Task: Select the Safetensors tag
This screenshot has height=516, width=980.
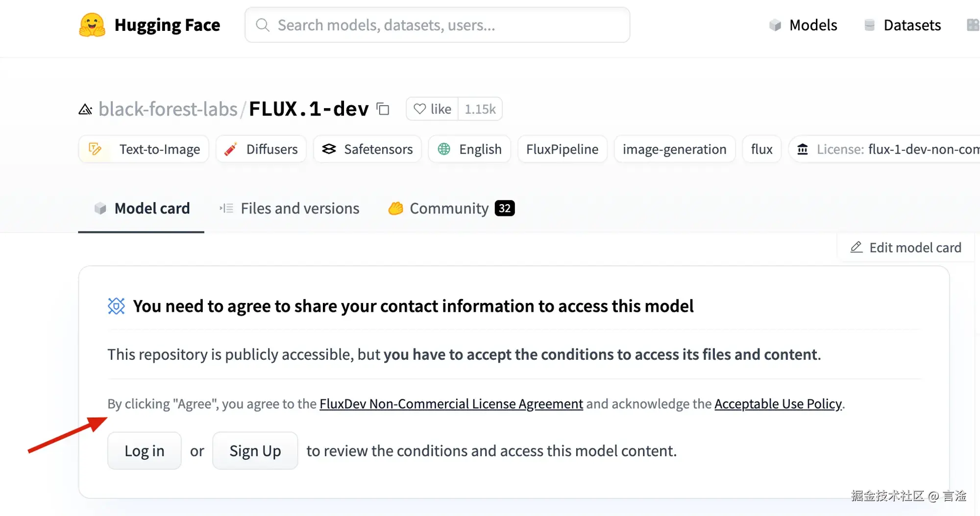Action: pyautogui.click(x=367, y=149)
